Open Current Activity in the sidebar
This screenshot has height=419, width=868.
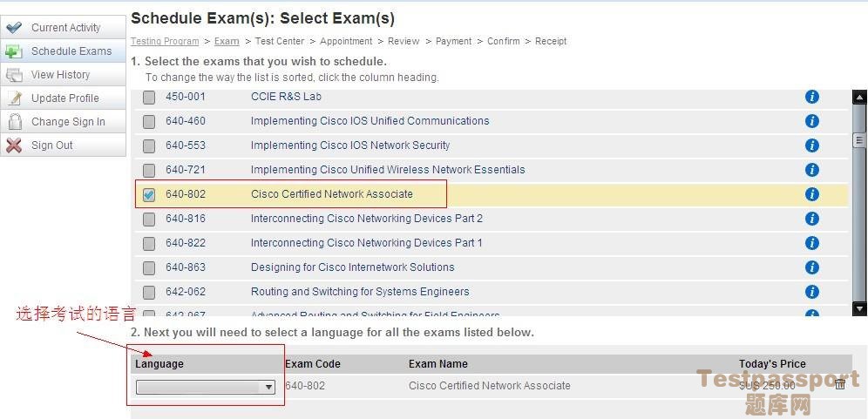[63, 27]
